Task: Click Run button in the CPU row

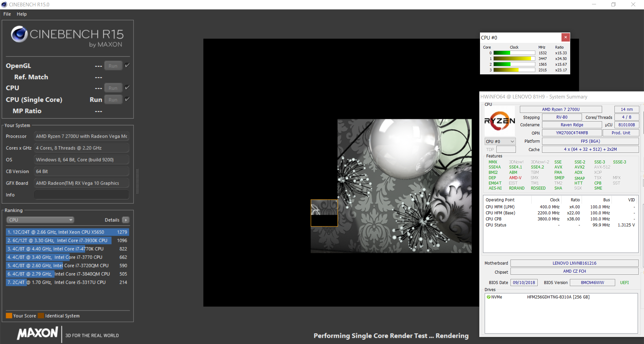Action: [113, 88]
